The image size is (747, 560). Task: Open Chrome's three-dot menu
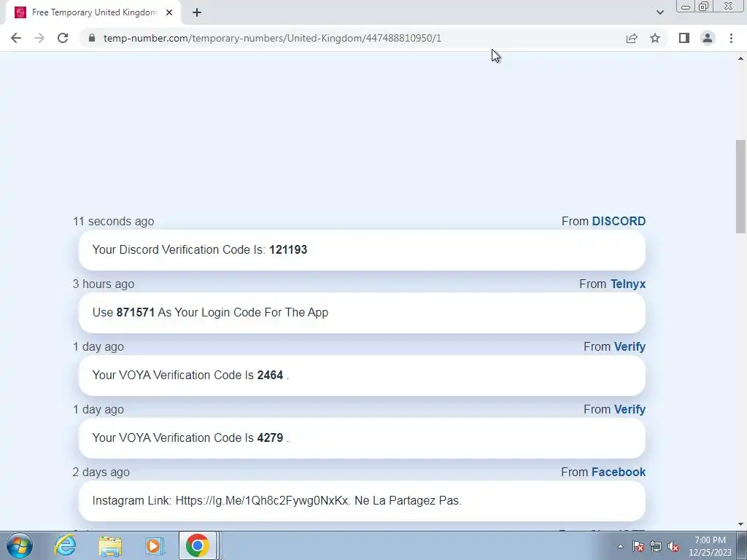pyautogui.click(x=731, y=38)
